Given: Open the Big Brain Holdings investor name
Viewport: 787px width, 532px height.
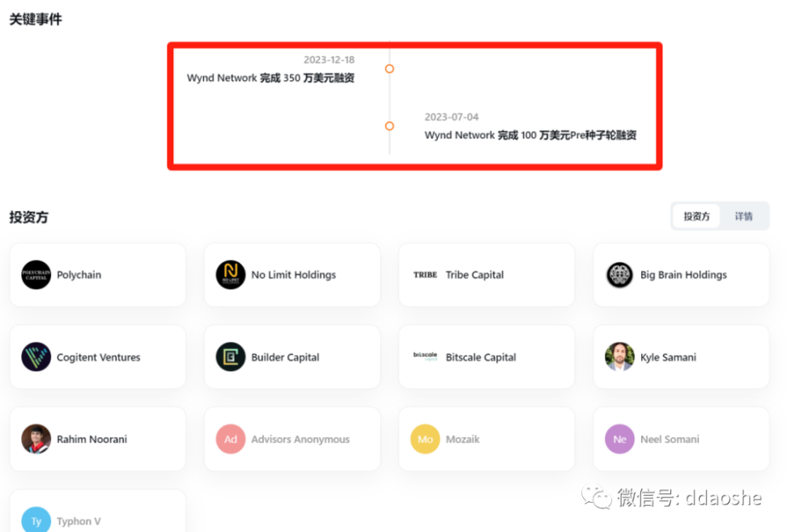Looking at the screenshot, I should click(x=683, y=275).
